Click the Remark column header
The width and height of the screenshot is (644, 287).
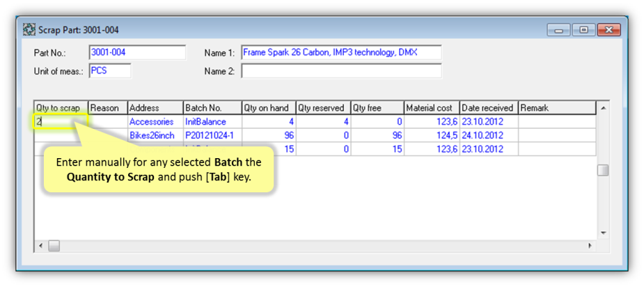coord(558,108)
